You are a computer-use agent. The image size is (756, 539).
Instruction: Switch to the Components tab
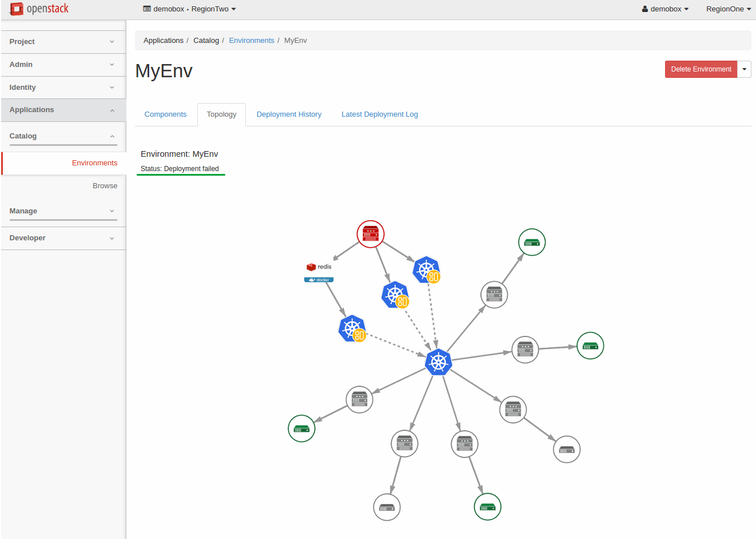coord(165,114)
